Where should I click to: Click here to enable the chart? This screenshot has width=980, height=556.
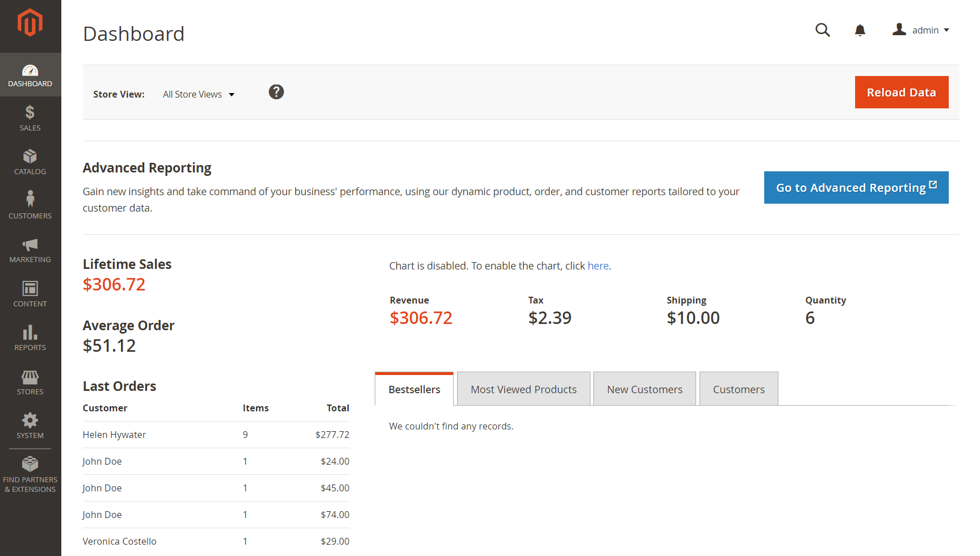pos(598,266)
